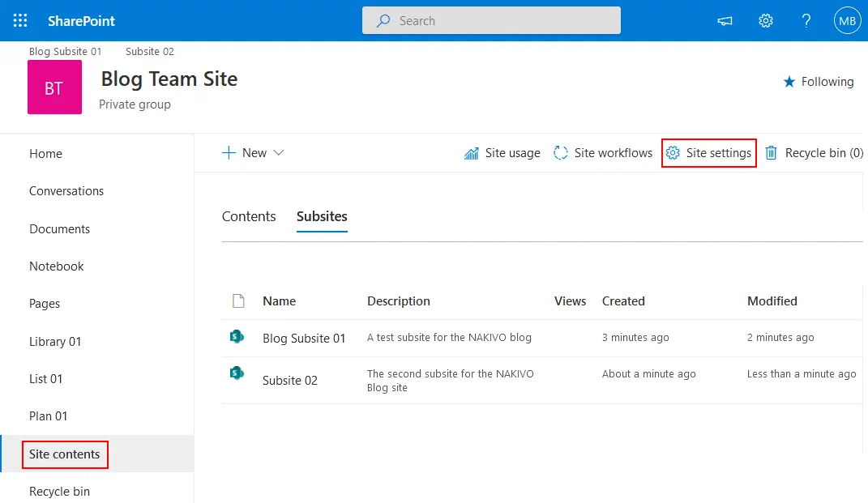Toggle the Following star for this site
The width and height of the screenshot is (868, 503).
pyautogui.click(x=789, y=82)
